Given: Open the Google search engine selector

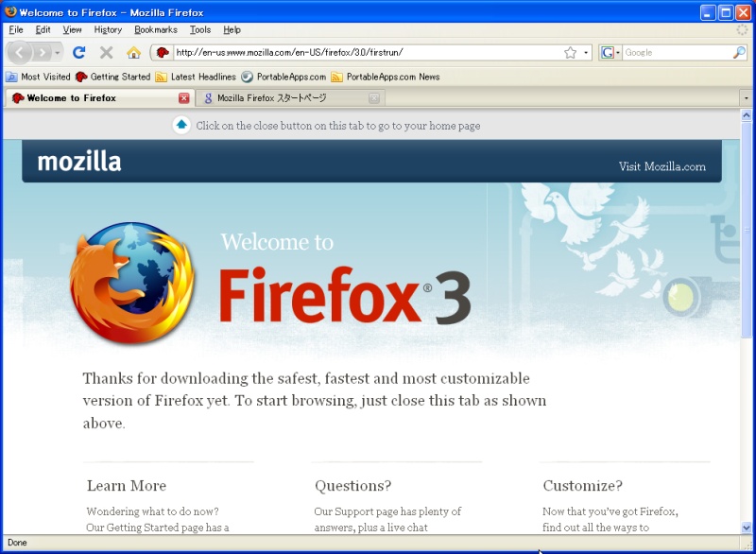Looking at the screenshot, I should pos(610,52).
